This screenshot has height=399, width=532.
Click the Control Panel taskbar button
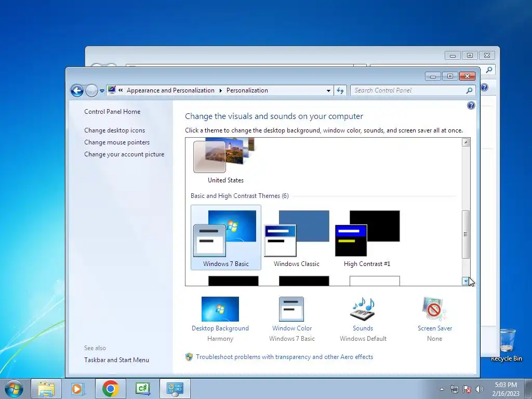175,389
